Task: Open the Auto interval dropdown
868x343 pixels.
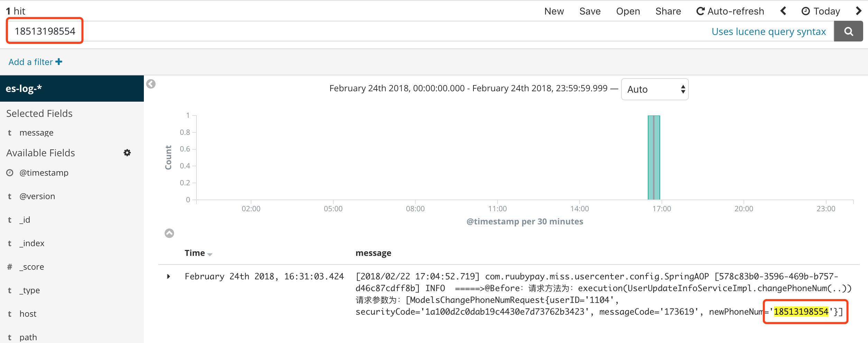Action: [655, 89]
